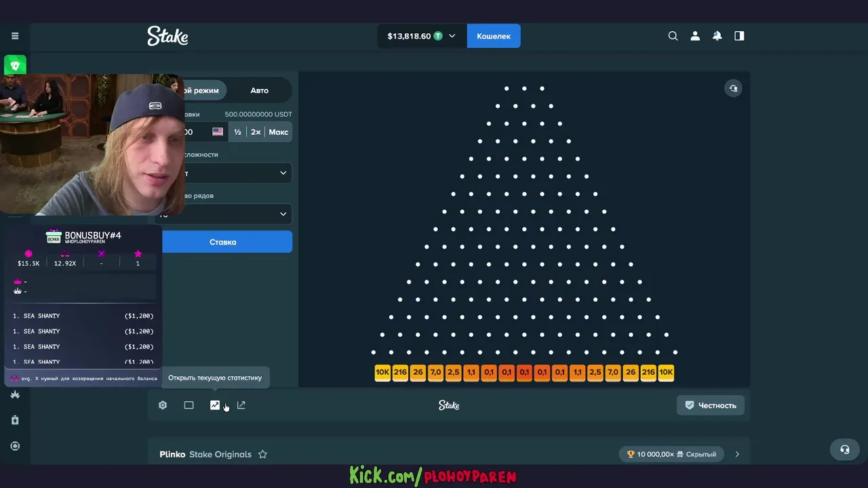
Task: Click the animation speed icon on Plinko board
Action: click(x=733, y=88)
